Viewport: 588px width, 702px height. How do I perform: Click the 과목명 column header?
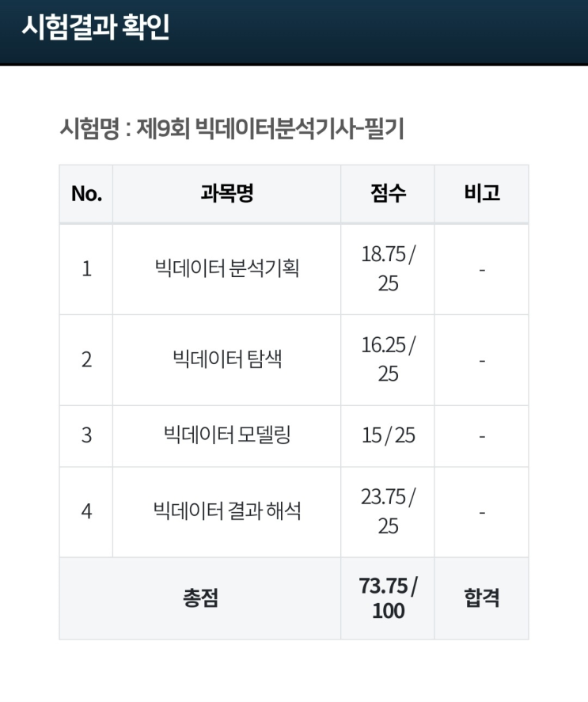tap(226, 194)
